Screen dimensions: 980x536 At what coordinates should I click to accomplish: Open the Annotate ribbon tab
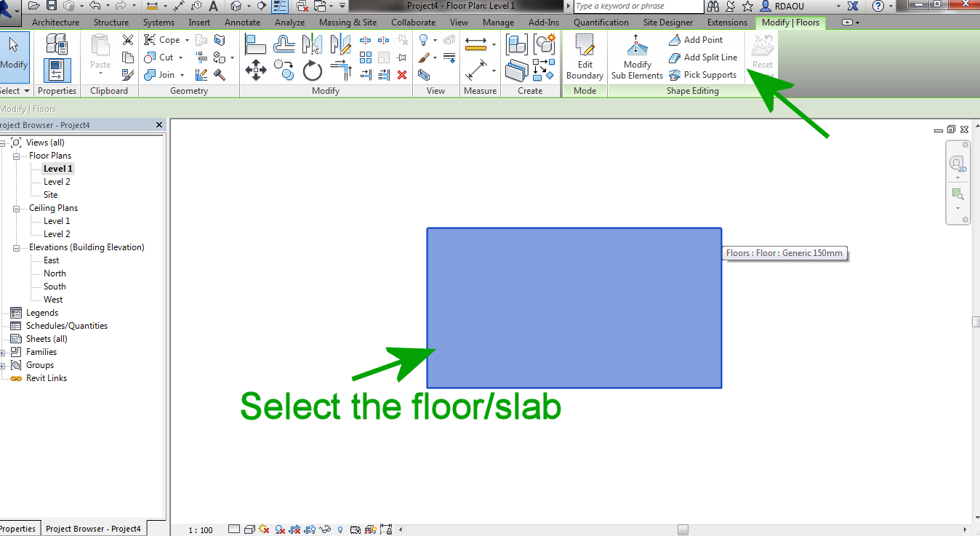point(243,23)
